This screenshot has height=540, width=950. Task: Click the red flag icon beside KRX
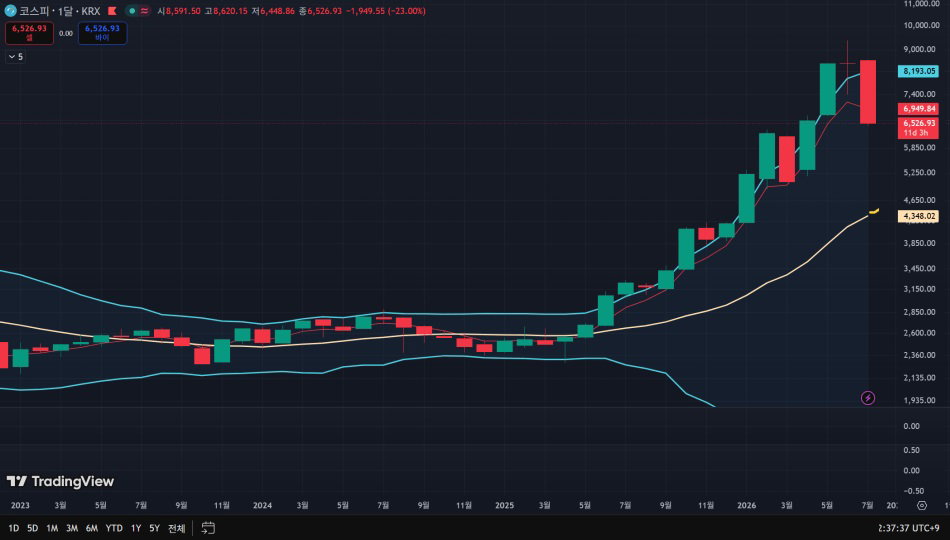pyautogui.click(x=112, y=11)
